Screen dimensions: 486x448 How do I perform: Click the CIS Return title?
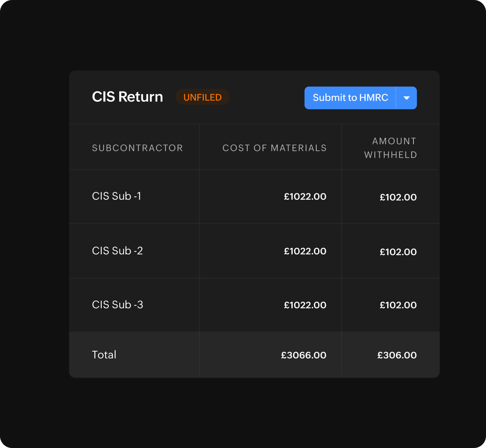click(127, 96)
